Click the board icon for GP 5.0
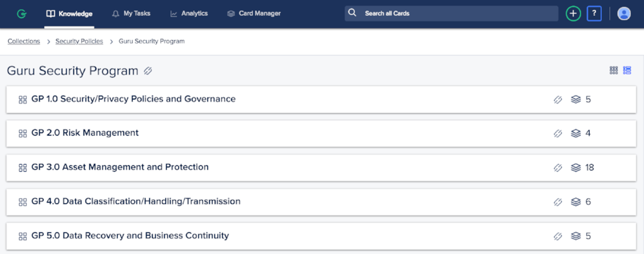The width and height of the screenshot is (644, 254). tap(23, 236)
